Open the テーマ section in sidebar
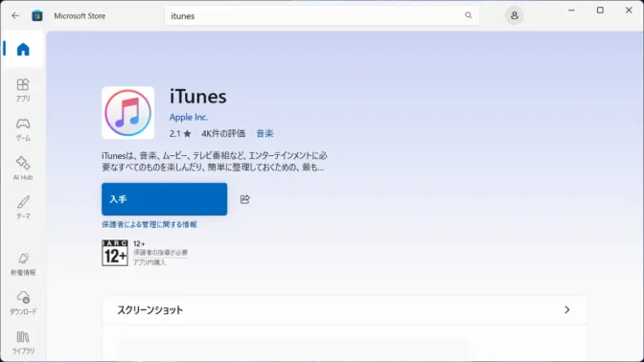Viewport: 644px width, 362px height. (23, 207)
